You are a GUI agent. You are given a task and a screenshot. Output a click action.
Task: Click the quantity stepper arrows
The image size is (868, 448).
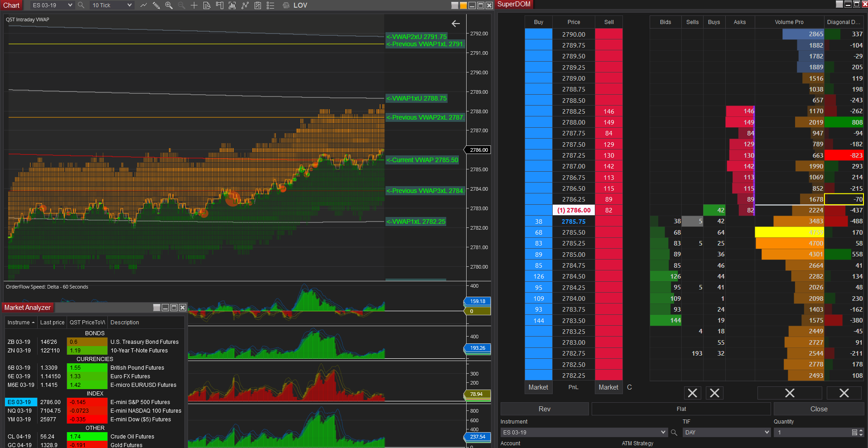tap(861, 433)
